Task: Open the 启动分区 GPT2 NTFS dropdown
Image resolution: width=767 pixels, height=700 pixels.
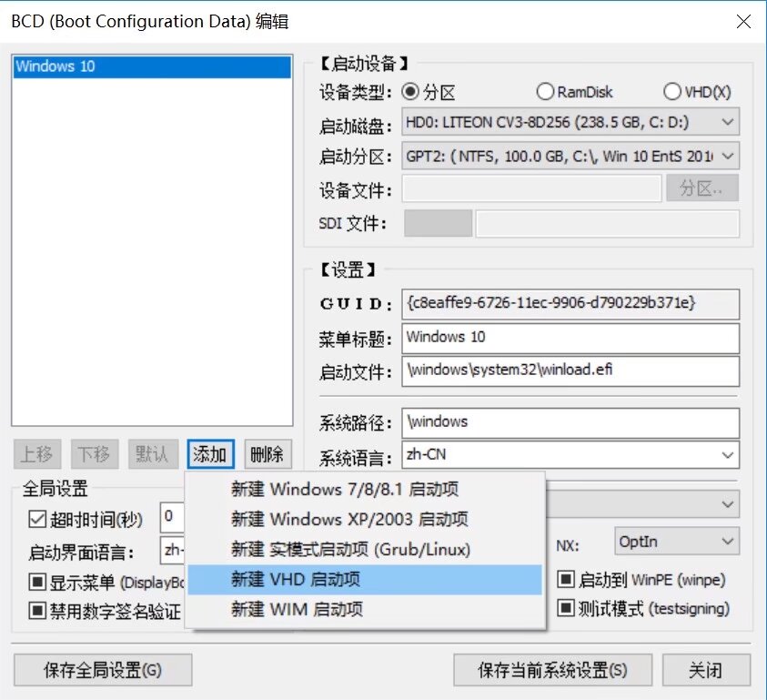Action: (x=570, y=157)
